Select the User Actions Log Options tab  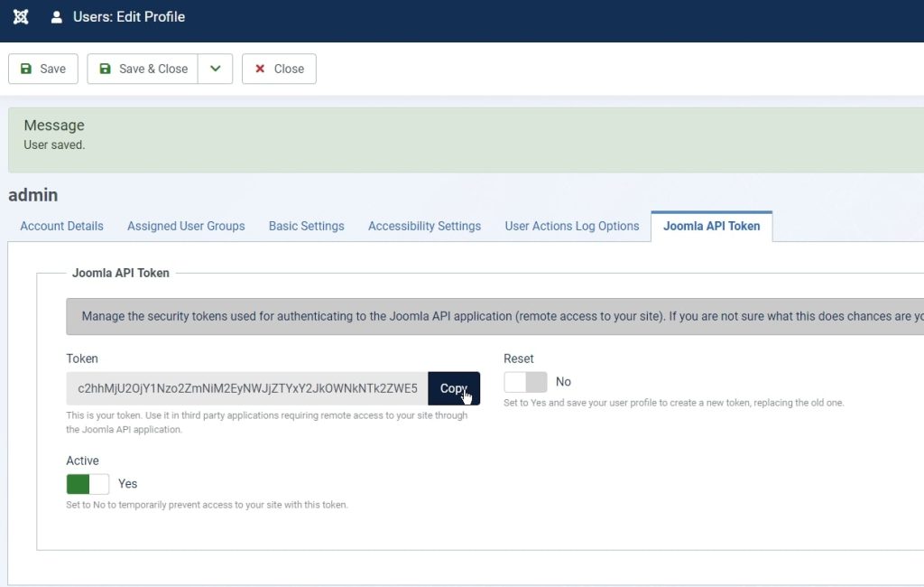click(x=572, y=226)
